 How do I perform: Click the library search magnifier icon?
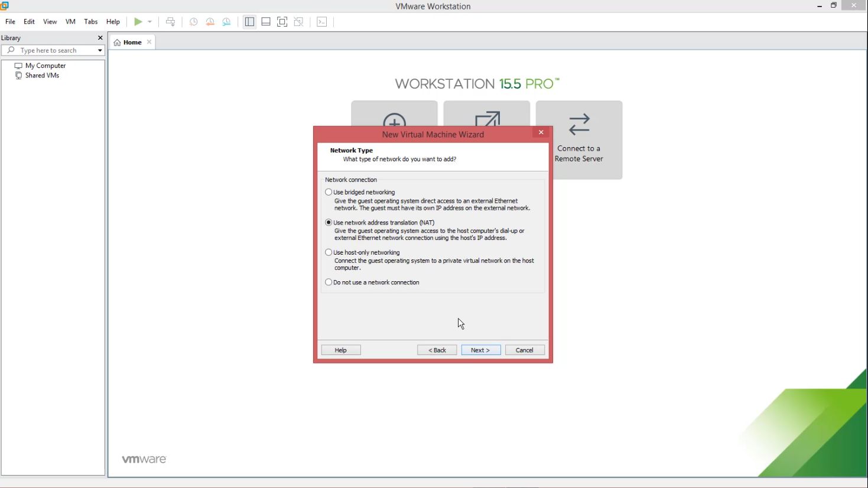[x=11, y=50]
